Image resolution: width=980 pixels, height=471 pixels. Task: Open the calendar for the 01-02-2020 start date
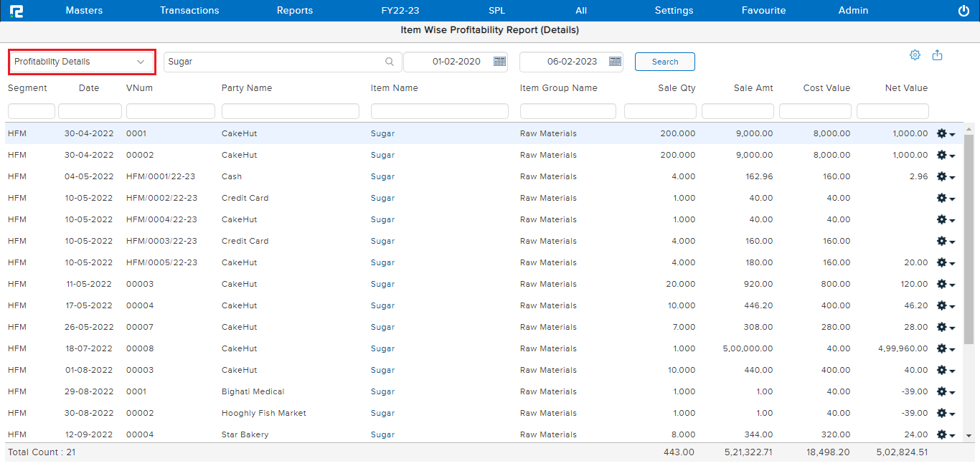pyautogui.click(x=499, y=62)
